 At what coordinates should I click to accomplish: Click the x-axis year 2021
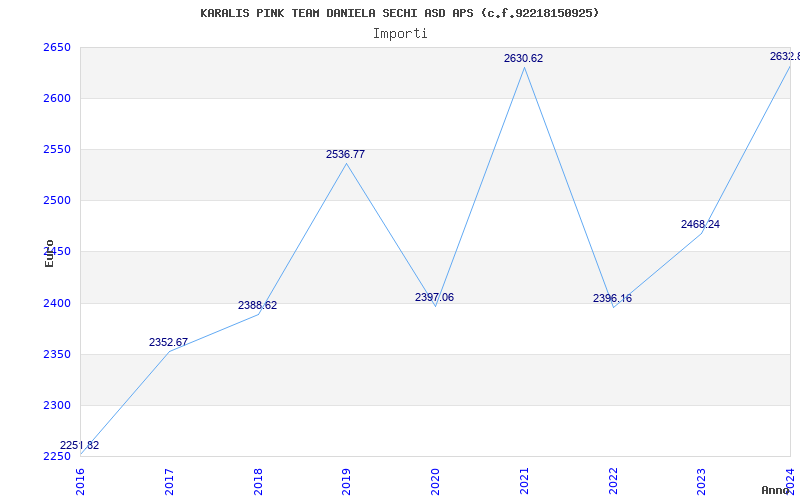pos(524,482)
